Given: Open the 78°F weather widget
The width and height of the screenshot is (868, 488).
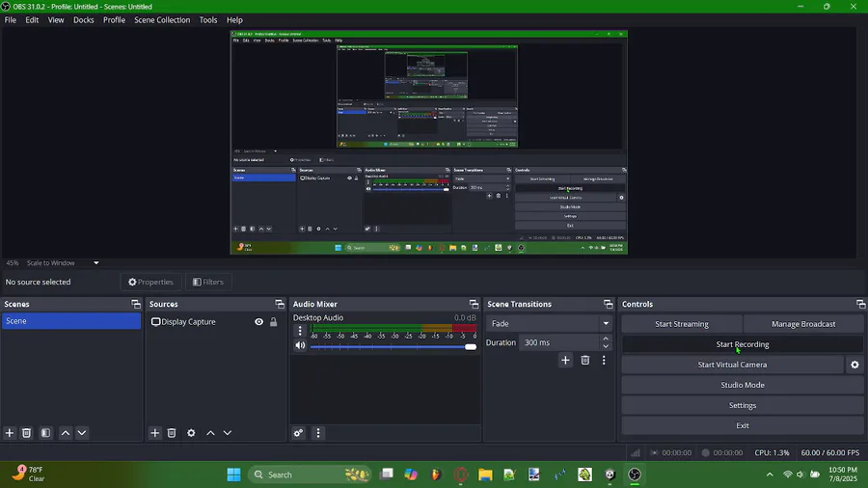Looking at the screenshot, I should point(29,474).
